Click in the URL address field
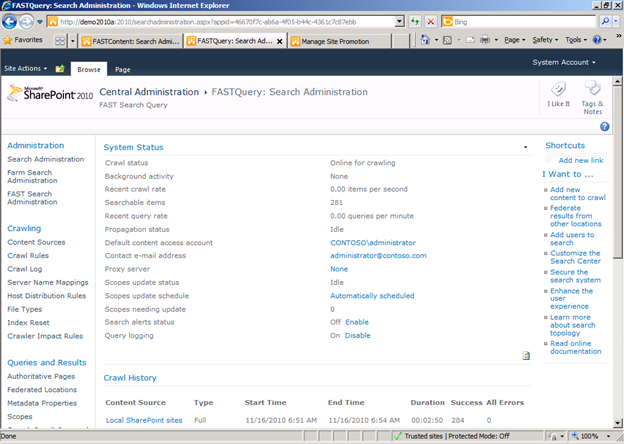 (227, 22)
